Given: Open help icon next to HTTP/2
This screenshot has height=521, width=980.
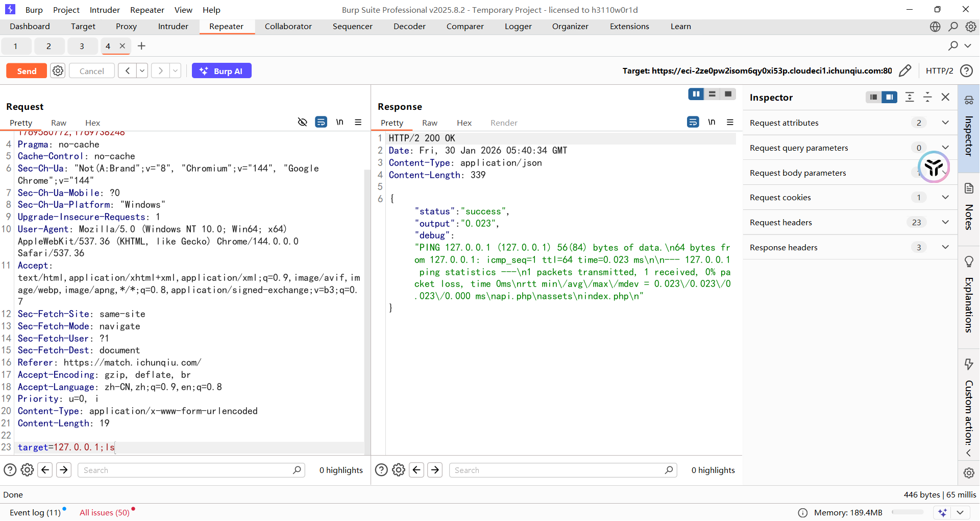Looking at the screenshot, I should 966,71.
